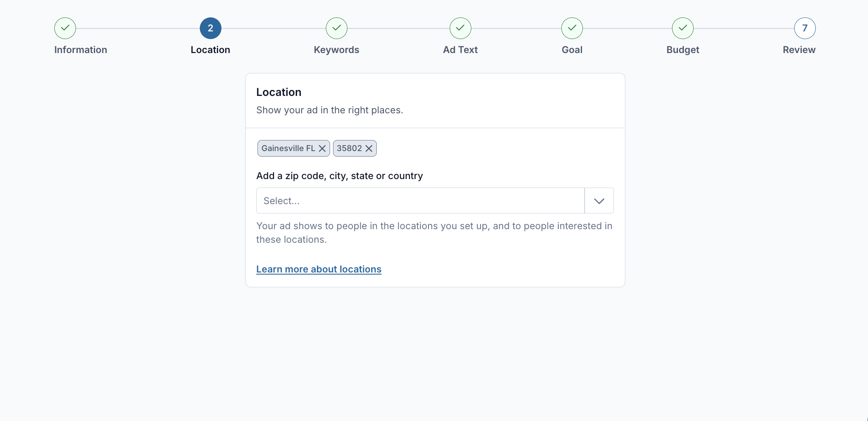Remove the 35802 zip code tag
Viewport: 868px width, 421px height.
(369, 149)
